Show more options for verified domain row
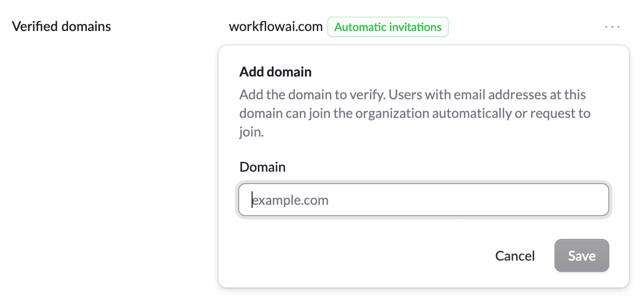This screenshot has height=302, width=644. 612,27
